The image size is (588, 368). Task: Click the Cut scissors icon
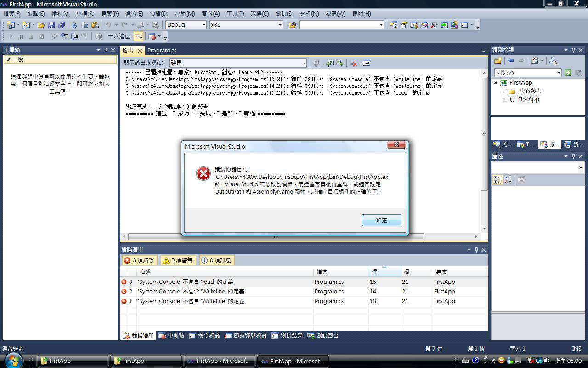pyautogui.click(x=74, y=25)
